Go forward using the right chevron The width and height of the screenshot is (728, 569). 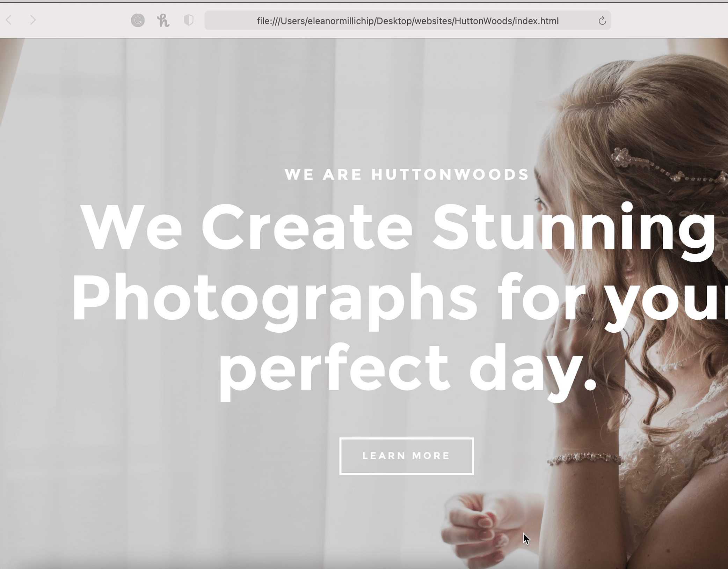point(33,20)
